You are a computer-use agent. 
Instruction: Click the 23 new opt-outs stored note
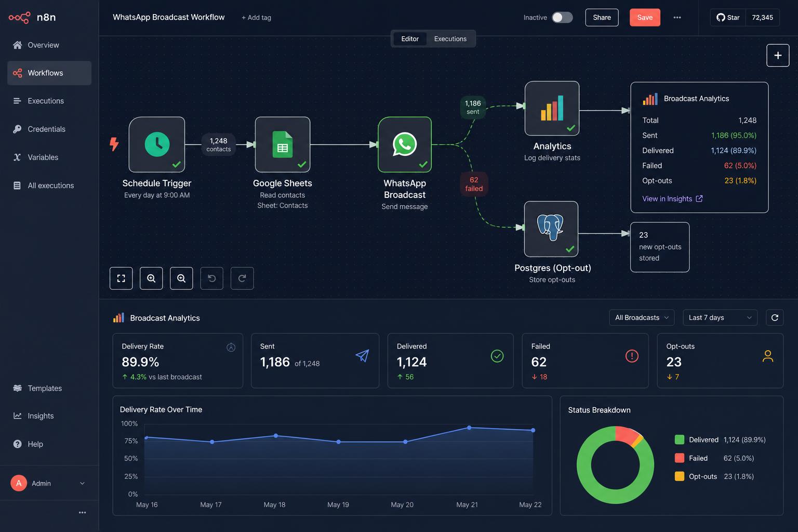pyautogui.click(x=660, y=247)
